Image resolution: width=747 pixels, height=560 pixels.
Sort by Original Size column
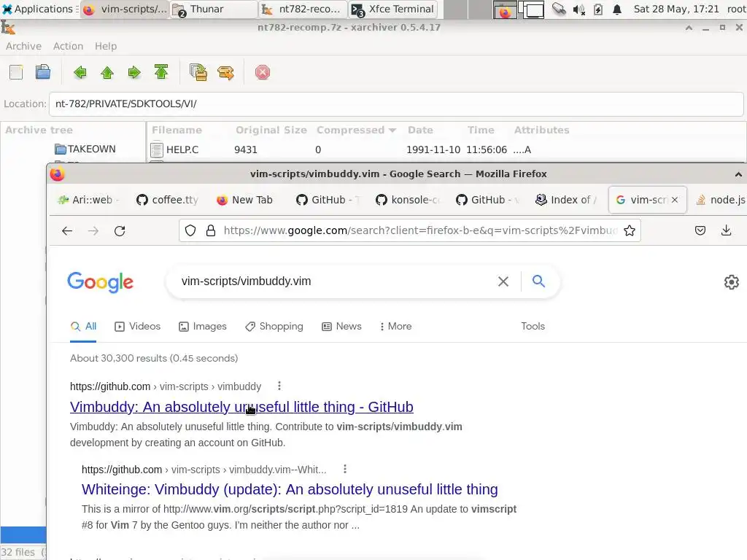[271, 130]
